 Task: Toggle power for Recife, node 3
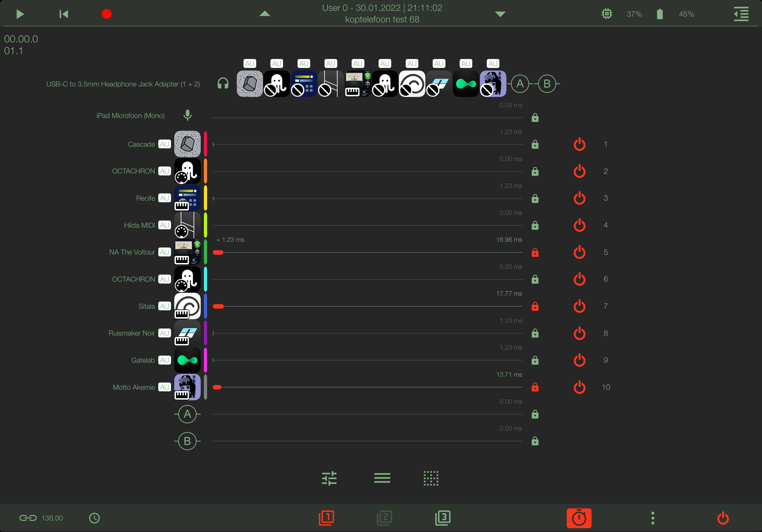click(x=579, y=198)
